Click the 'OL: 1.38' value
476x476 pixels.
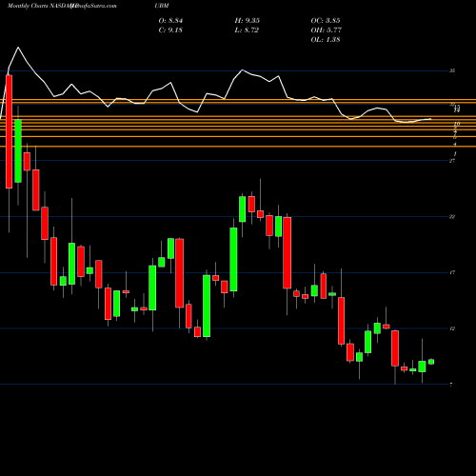(x=326, y=40)
